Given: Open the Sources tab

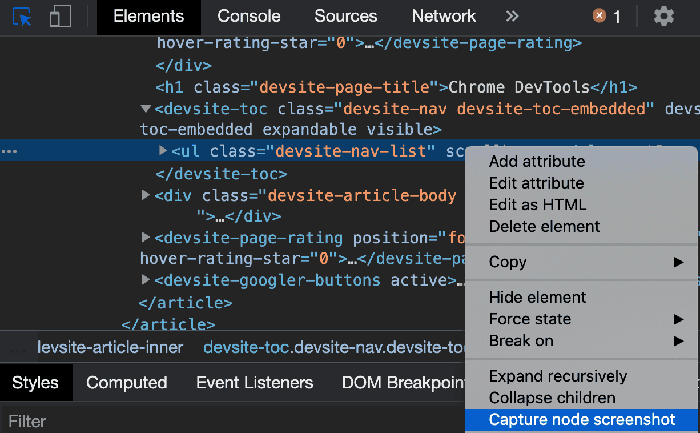Looking at the screenshot, I should point(345,16).
